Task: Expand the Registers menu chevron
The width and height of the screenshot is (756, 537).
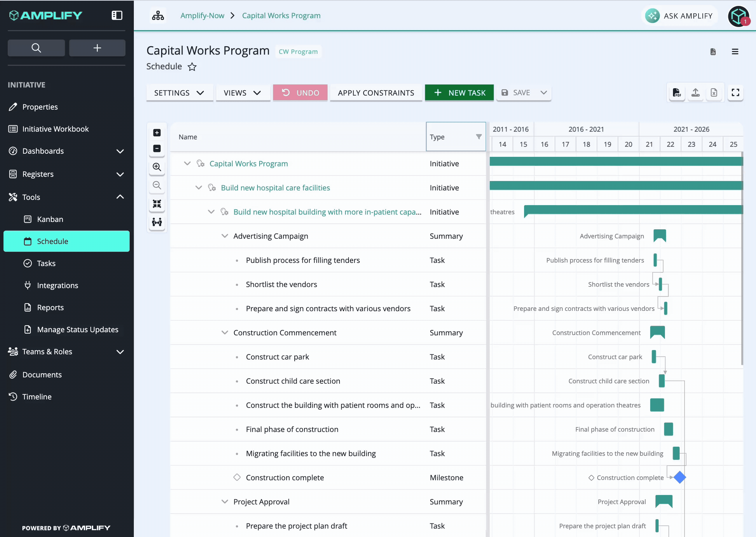Action: pos(120,174)
